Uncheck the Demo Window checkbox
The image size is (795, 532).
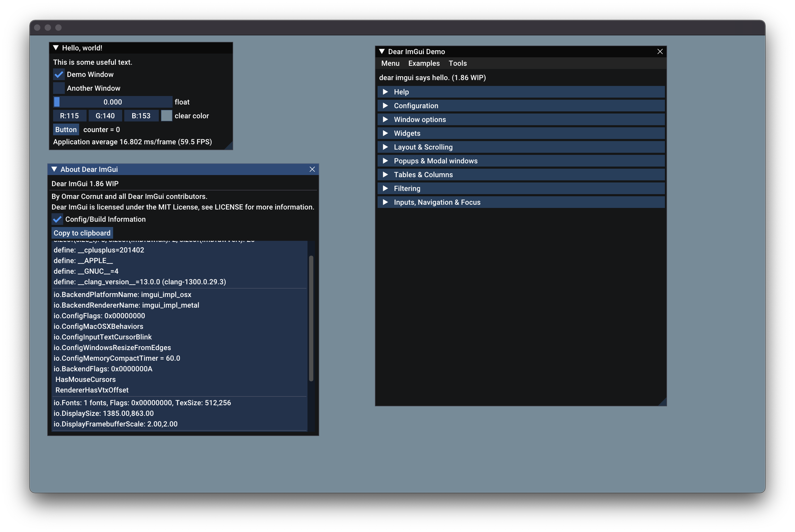pyautogui.click(x=58, y=74)
